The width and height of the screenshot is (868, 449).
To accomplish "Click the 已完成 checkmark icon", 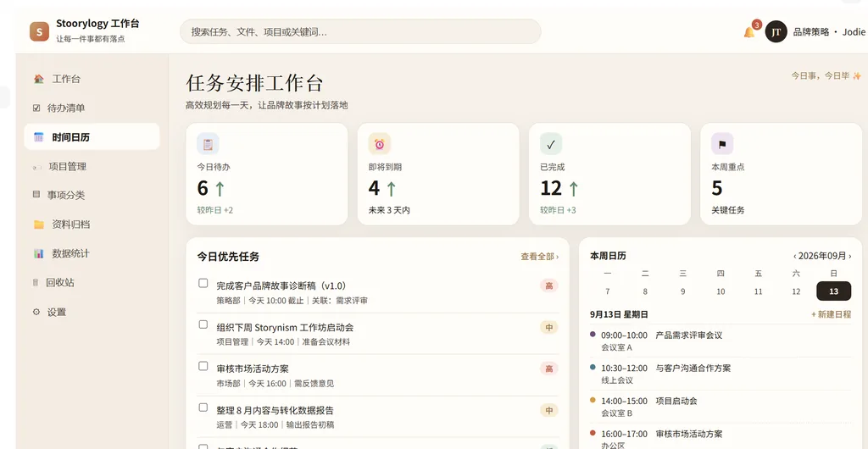I will [551, 144].
